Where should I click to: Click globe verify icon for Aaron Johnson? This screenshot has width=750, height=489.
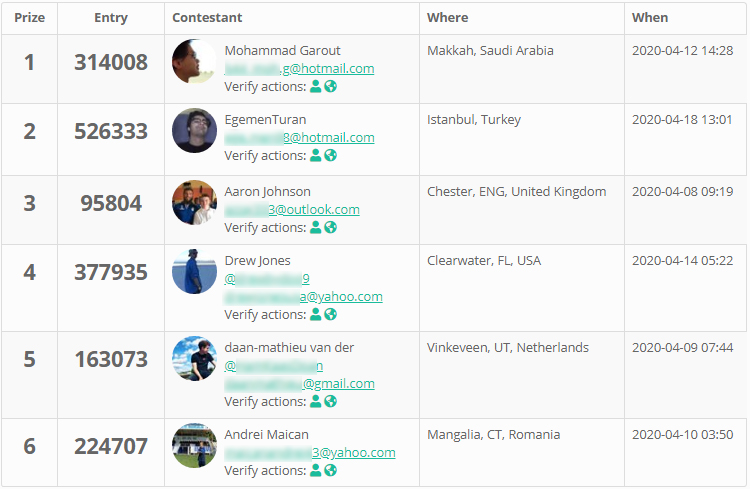pos(330,228)
